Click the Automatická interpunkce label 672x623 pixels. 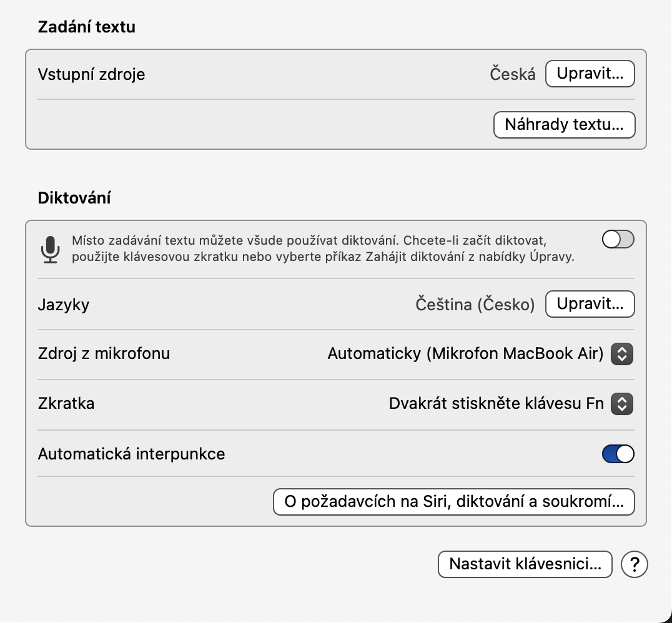tap(131, 454)
